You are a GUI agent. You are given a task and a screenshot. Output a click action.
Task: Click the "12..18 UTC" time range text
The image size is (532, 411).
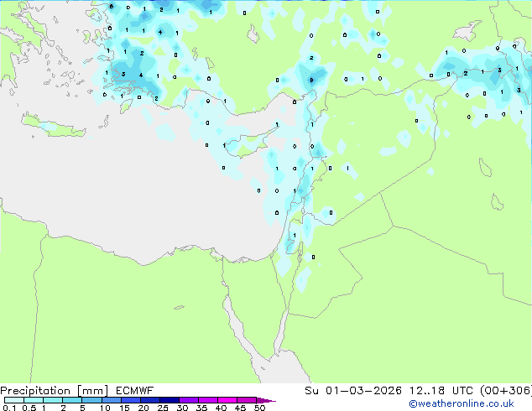pyautogui.click(x=441, y=391)
